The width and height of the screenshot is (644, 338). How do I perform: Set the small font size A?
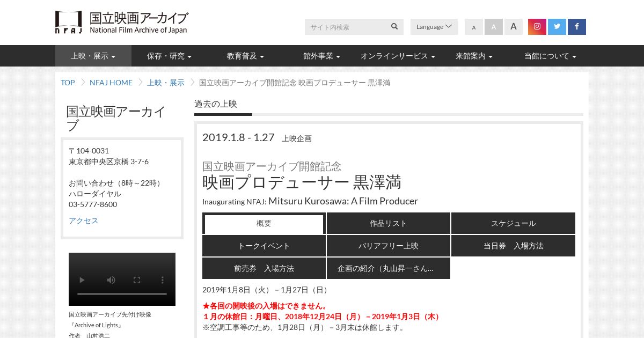pyautogui.click(x=474, y=27)
